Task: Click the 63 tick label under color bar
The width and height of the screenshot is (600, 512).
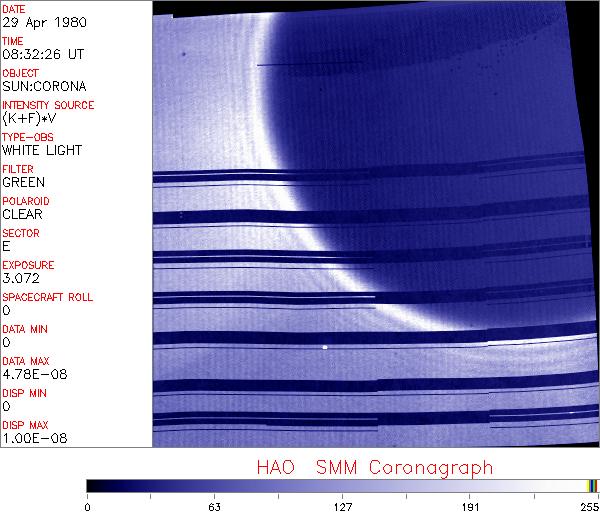Action: click(x=213, y=505)
